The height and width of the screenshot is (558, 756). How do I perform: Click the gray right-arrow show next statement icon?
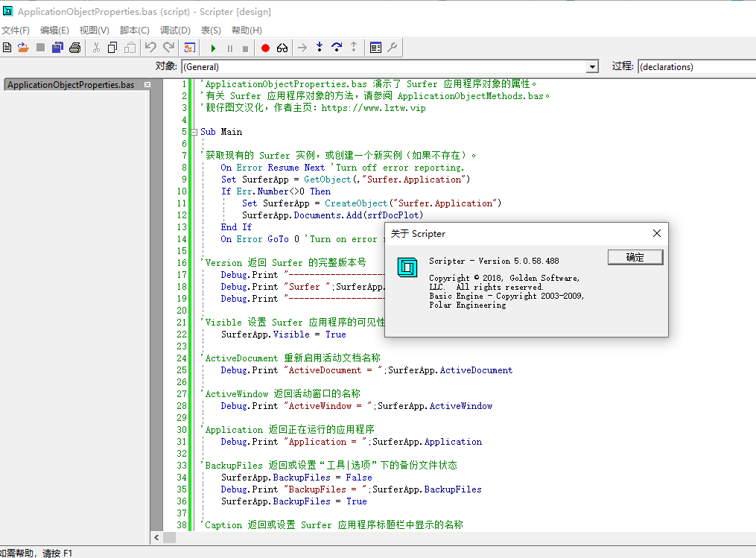[x=302, y=48]
